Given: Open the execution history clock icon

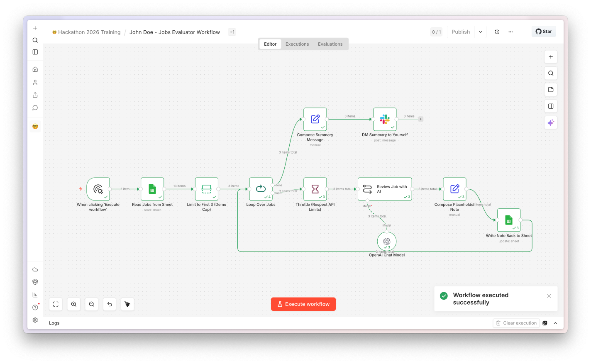Looking at the screenshot, I should click(497, 32).
